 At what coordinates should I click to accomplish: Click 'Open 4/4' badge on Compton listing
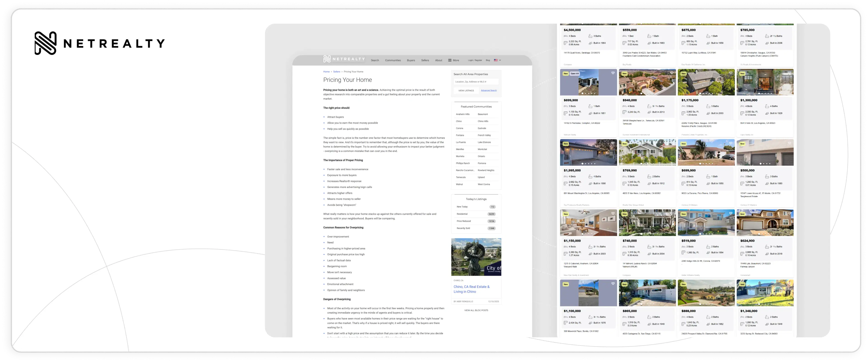point(575,74)
